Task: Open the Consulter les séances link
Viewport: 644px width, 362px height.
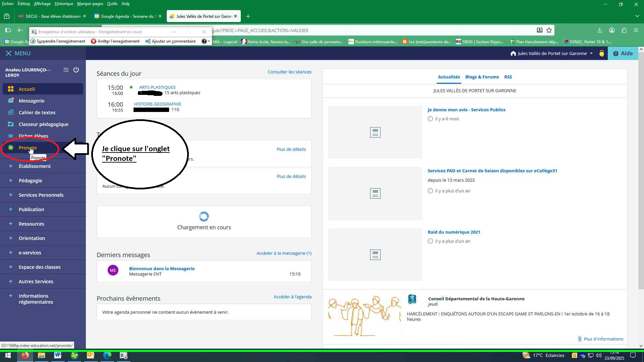Action: (x=289, y=72)
